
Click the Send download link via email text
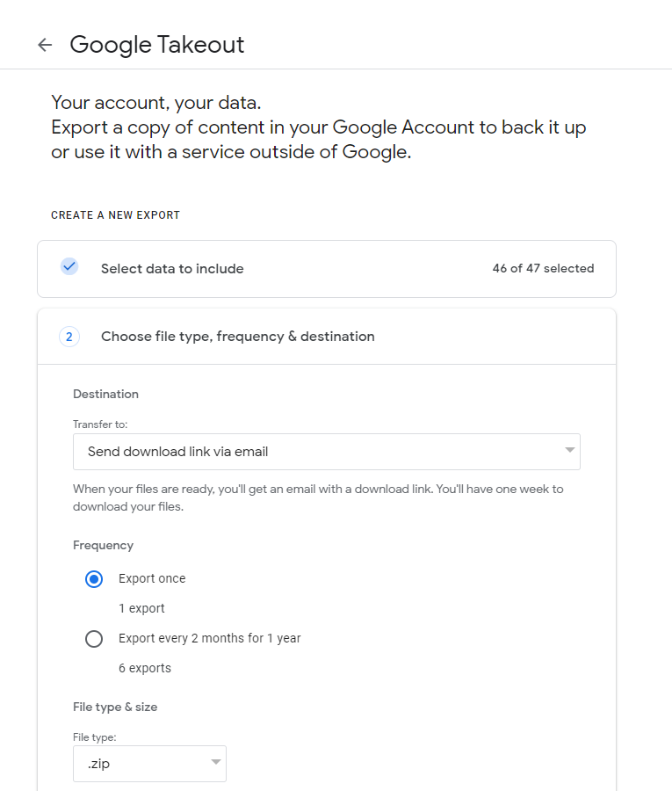click(178, 452)
